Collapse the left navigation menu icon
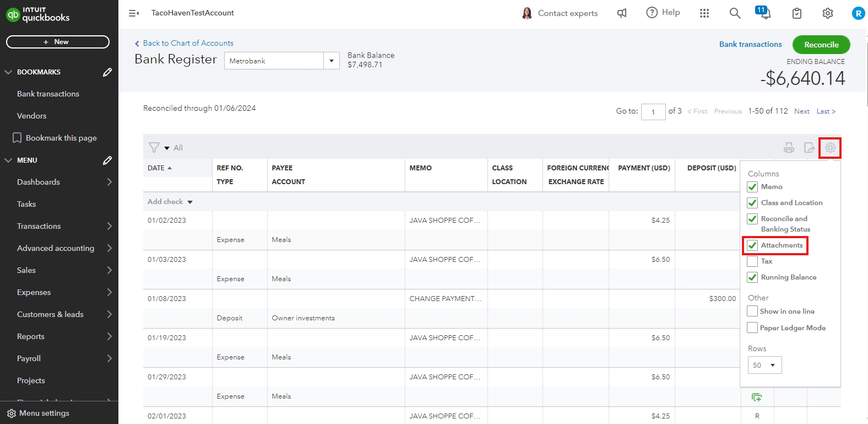The image size is (868, 424). 134,13
